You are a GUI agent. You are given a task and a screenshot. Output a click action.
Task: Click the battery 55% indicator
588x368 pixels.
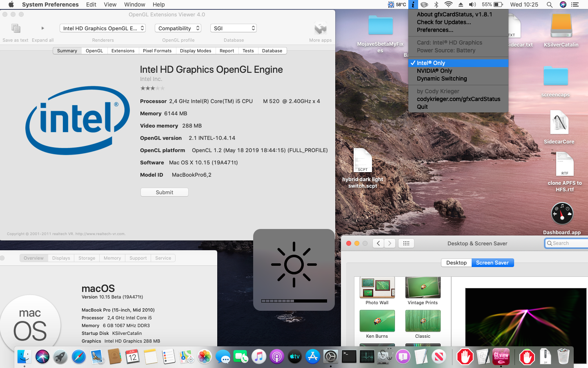[492, 4]
